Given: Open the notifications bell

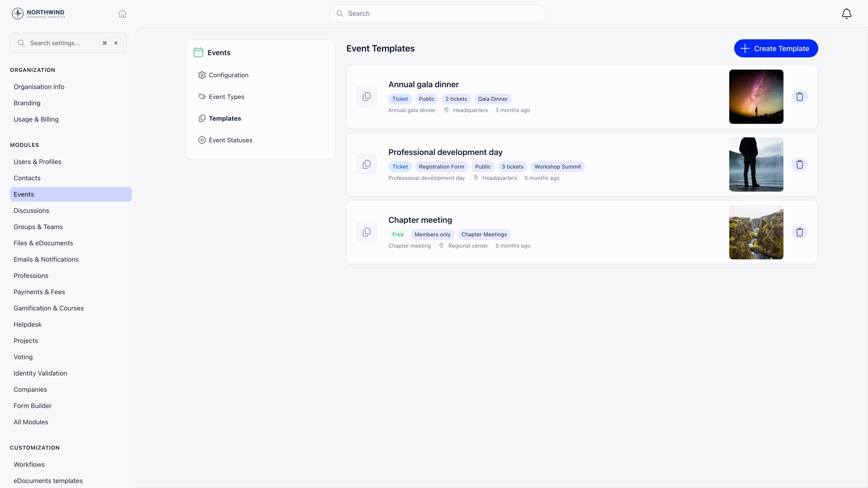Looking at the screenshot, I should [847, 14].
